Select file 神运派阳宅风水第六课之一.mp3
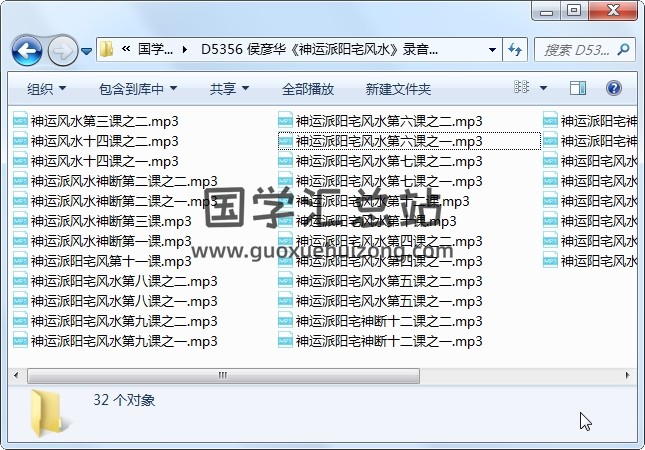The image size is (645, 450). pyautogui.click(x=388, y=141)
